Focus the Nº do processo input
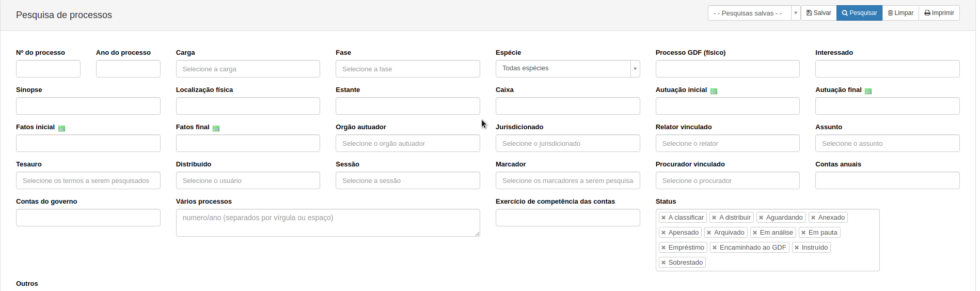This screenshot has height=291, width=980. (x=48, y=69)
